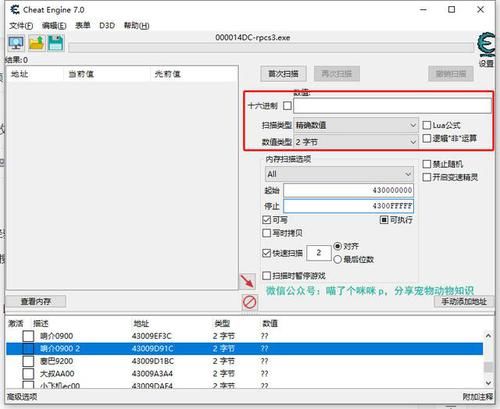Open the D3D menu
Screen dimensions: 500x409
coord(107,26)
